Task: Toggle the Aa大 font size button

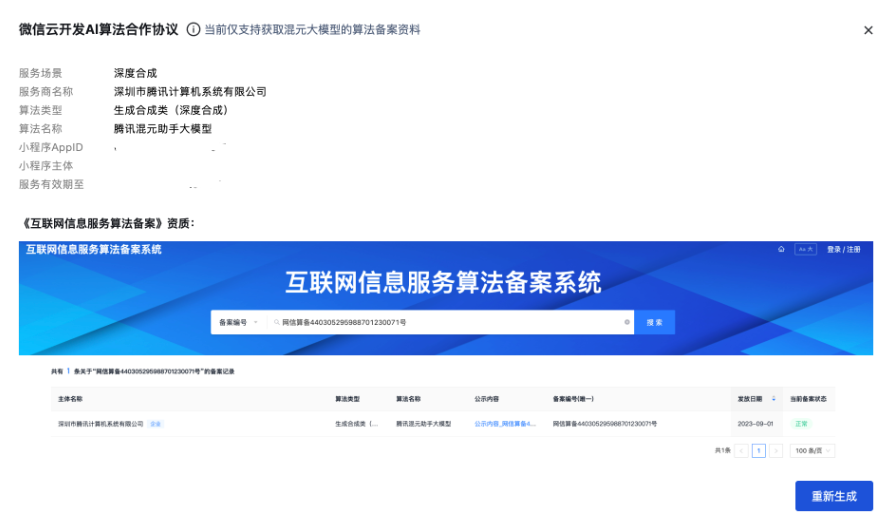Action: pos(805,249)
